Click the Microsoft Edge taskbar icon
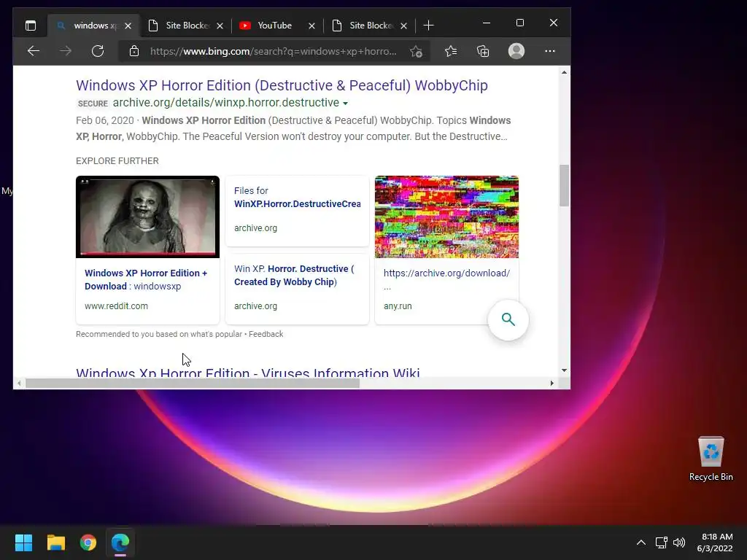The width and height of the screenshot is (747, 560). [x=120, y=542]
